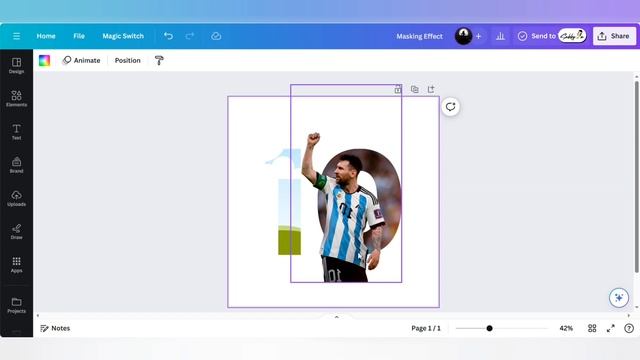Duplicate the page
The width and height of the screenshot is (640, 360).
(x=415, y=89)
